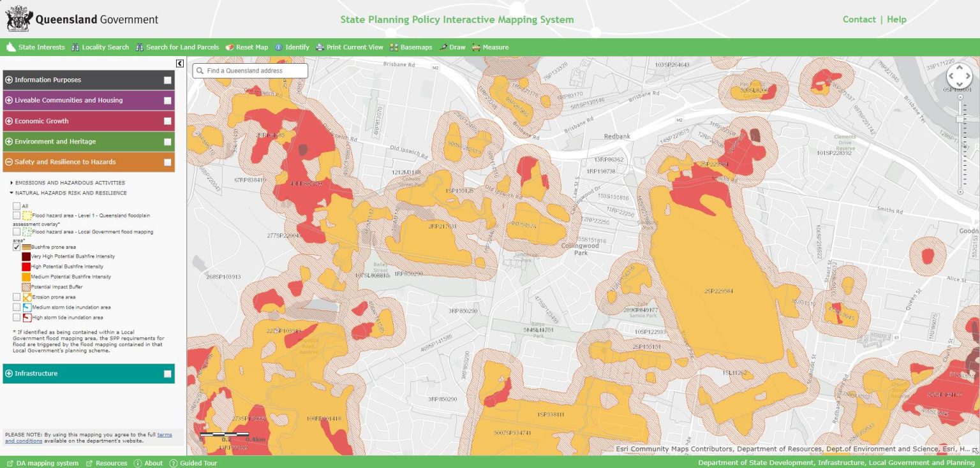Open the Basemaps picker
This screenshot has height=468, width=980.
[412, 47]
